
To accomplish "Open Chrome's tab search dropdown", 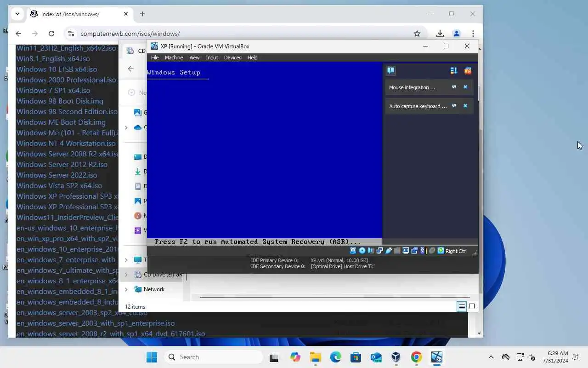I will 17,14.
